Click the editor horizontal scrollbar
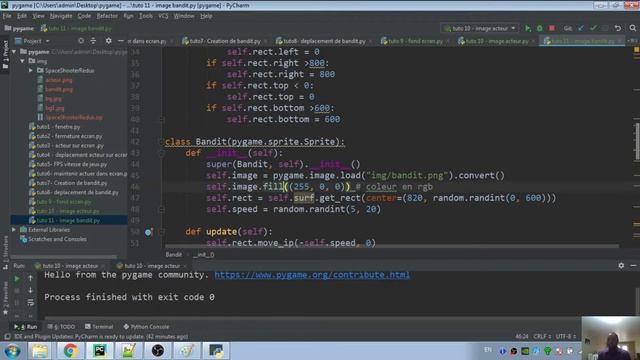The height and width of the screenshot is (360, 640). point(392,247)
